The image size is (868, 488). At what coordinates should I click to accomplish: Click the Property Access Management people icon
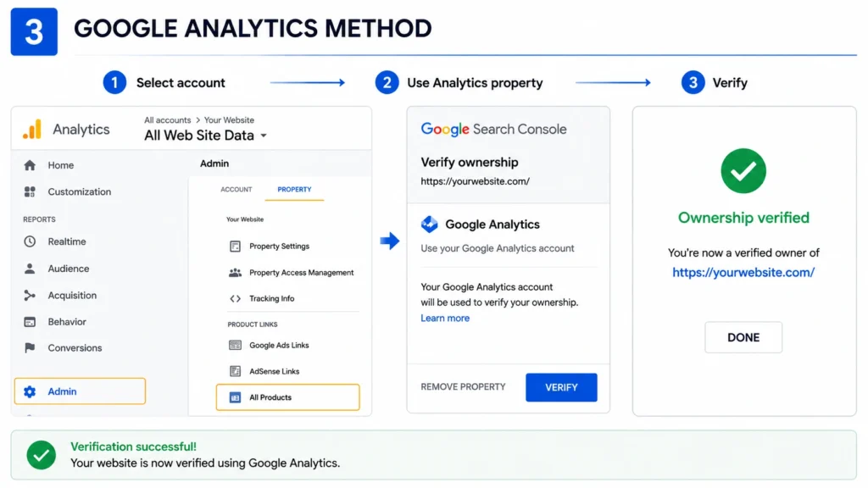point(236,272)
